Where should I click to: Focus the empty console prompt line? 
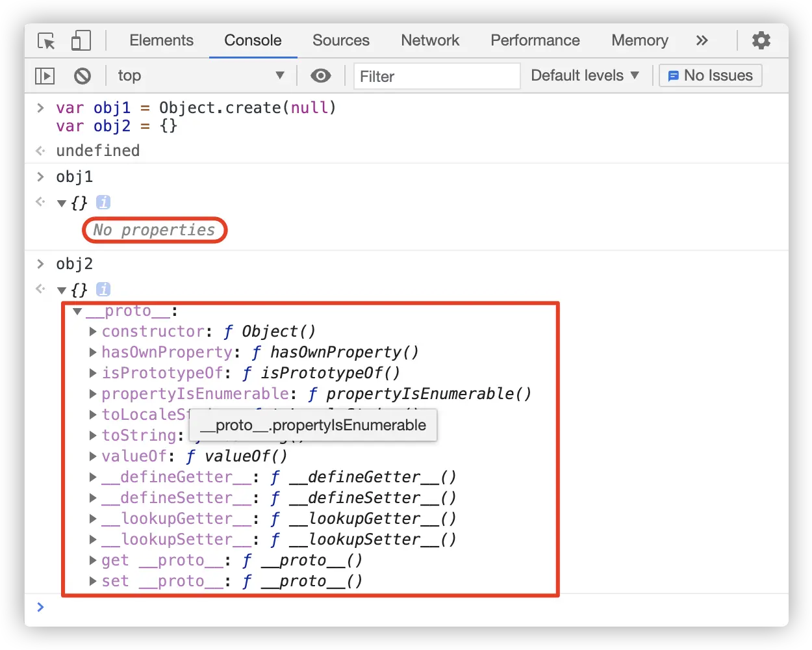click(407, 607)
